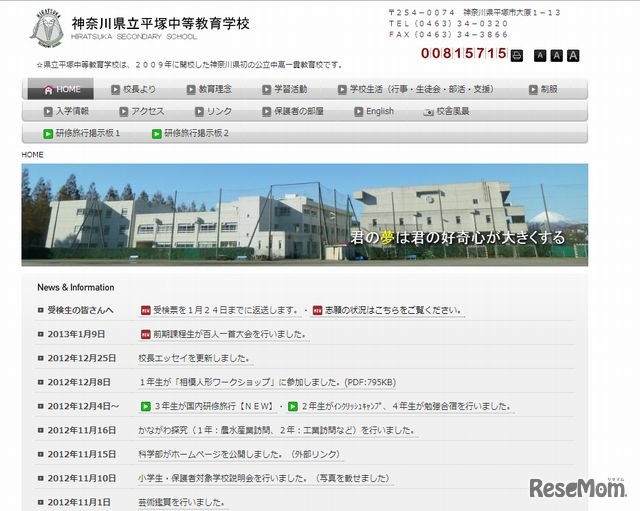Image resolution: width=640 pixels, height=511 pixels.
Task: Open 学校生活（行事・生徒会・部活・支援） menu
Action: coord(416,89)
